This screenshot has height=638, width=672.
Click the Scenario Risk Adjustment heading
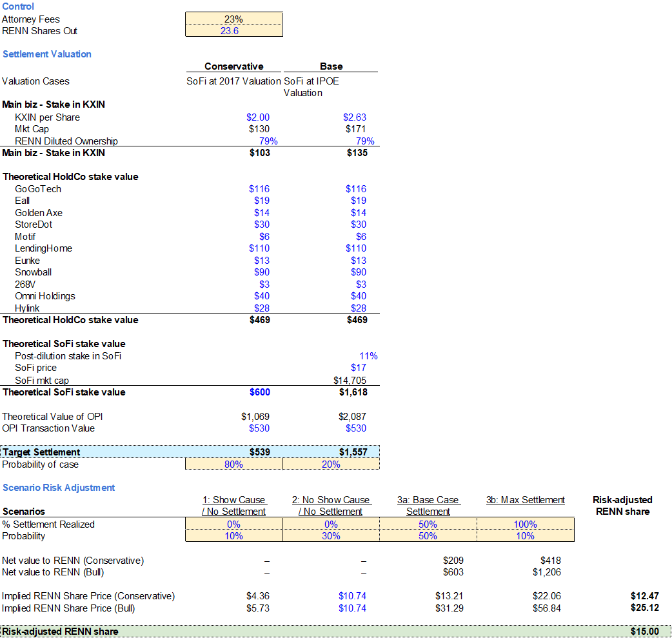pyautogui.click(x=59, y=488)
